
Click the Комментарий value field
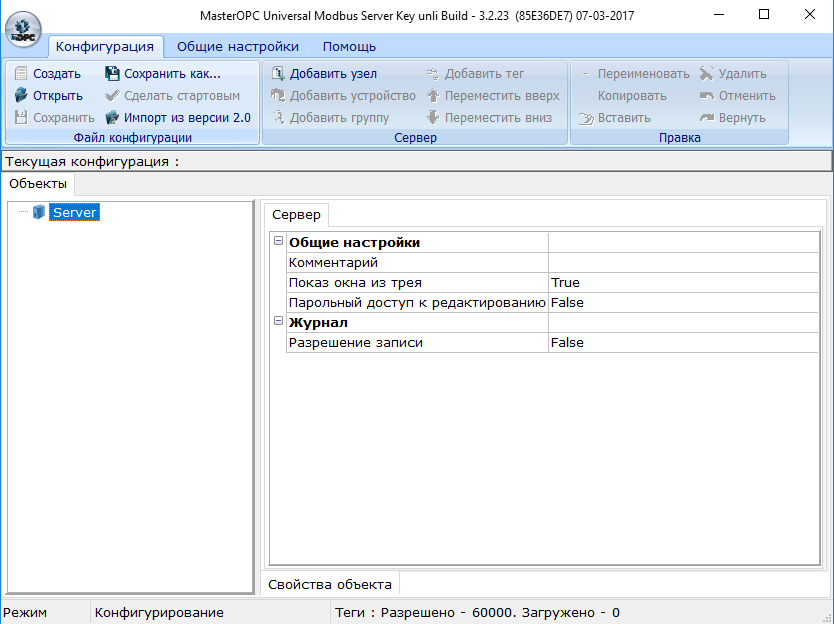click(x=682, y=263)
